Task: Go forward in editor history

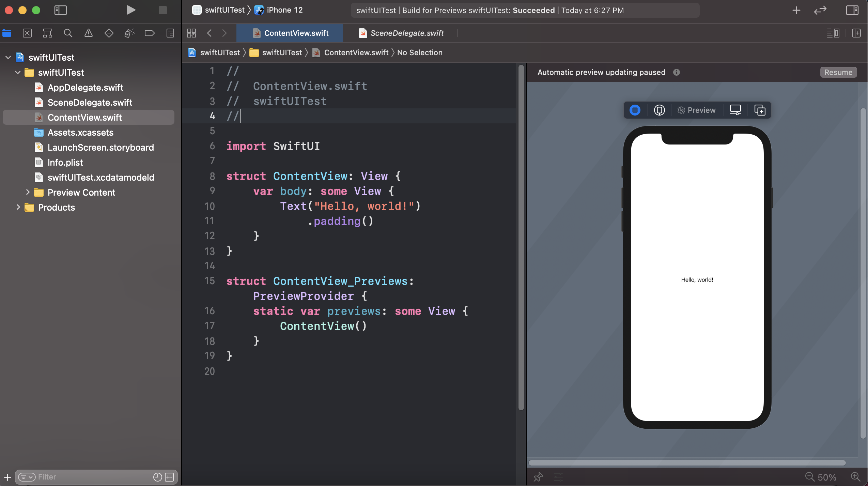Action: tap(224, 33)
